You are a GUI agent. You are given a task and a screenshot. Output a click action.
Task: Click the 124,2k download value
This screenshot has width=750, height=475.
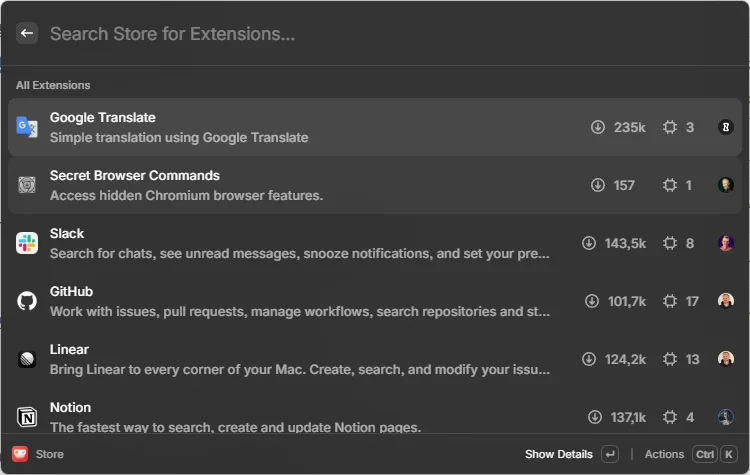625,359
